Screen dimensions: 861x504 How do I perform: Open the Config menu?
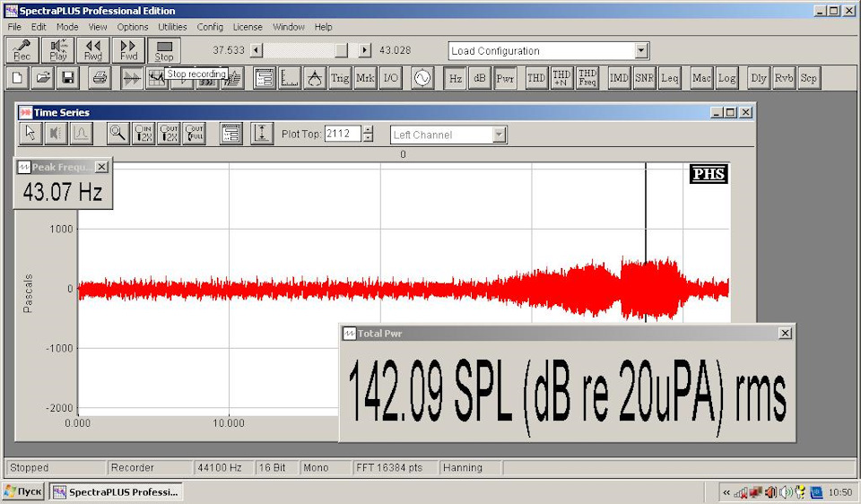click(x=210, y=27)
